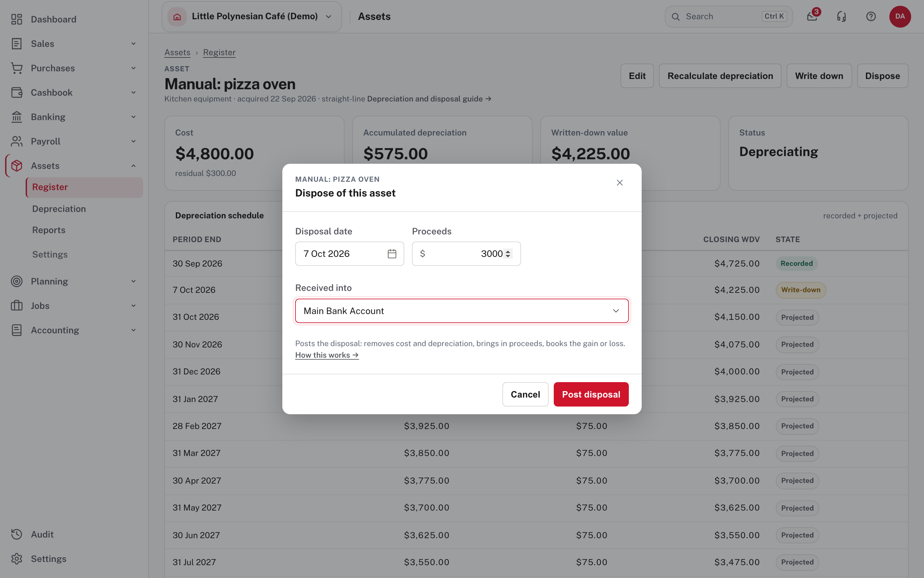Click the Jobs briefcase icon
This screenshot has width=924, height=578.
(16, 306)
